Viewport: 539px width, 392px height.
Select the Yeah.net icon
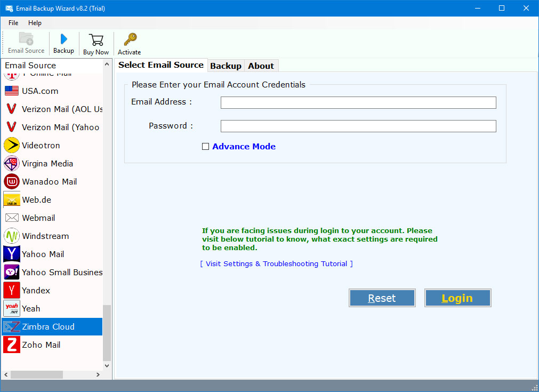point(12,308)
